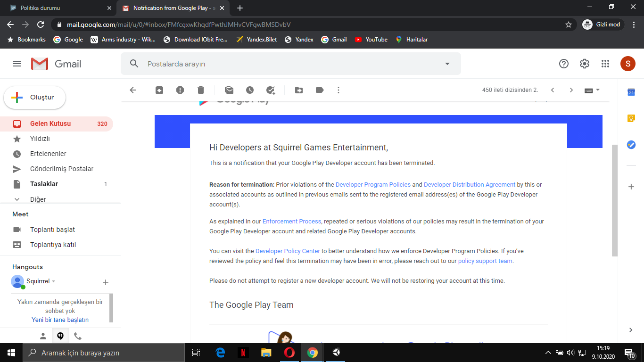Viewport: 644px width, 362px height.
Task: Open a new browser tab
Action: click(240, 8)
